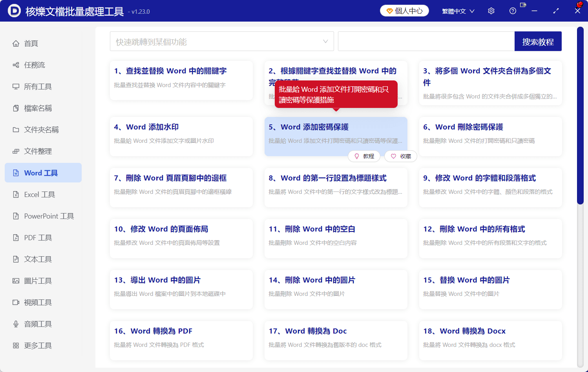Screen dimensions: 588x372
Task: Open card Word 添加密碼保護
Action: pos(336,137)
